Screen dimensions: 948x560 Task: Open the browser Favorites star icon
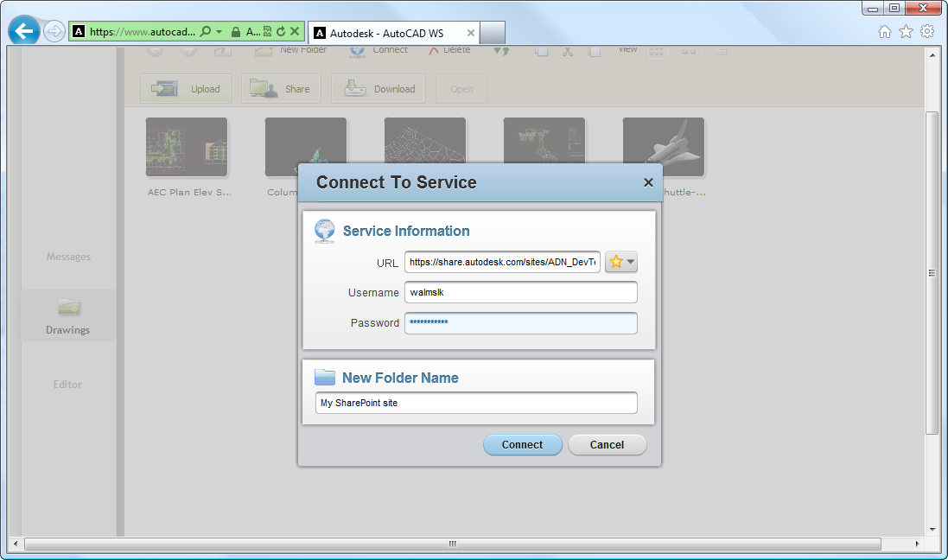point(906,32)
